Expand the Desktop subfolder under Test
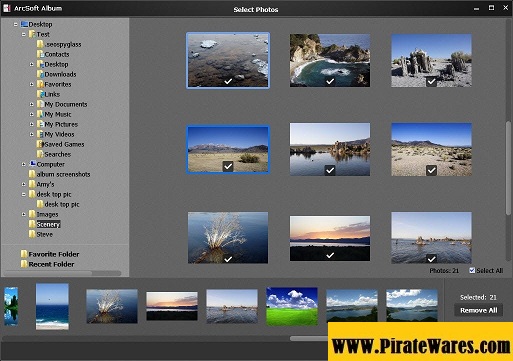Screen dimensions: 513x361 click(x=32, y=64)
